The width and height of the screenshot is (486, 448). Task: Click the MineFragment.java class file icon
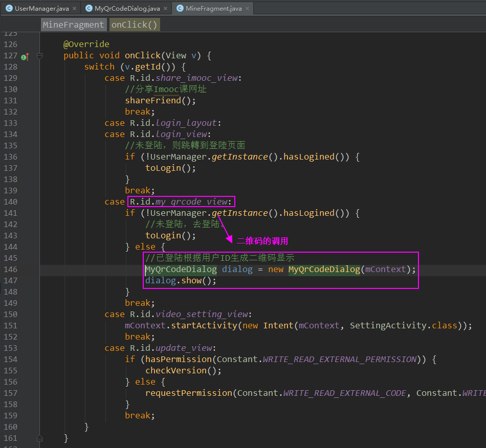tap(179, 9)
